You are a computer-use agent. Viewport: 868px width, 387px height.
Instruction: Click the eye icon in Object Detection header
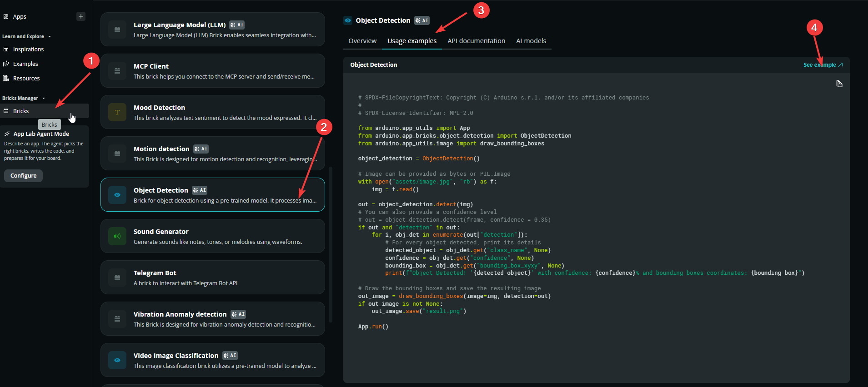click(348, 20)
